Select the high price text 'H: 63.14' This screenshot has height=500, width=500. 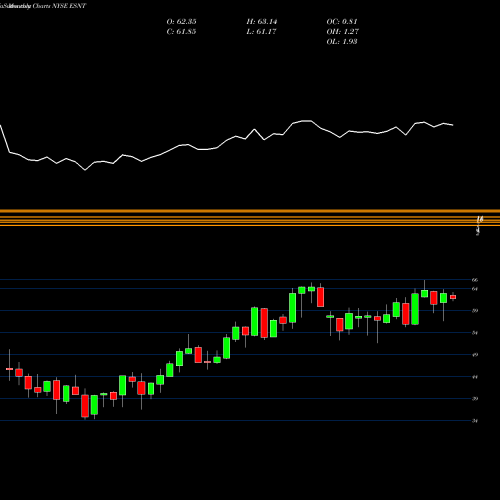262,22
